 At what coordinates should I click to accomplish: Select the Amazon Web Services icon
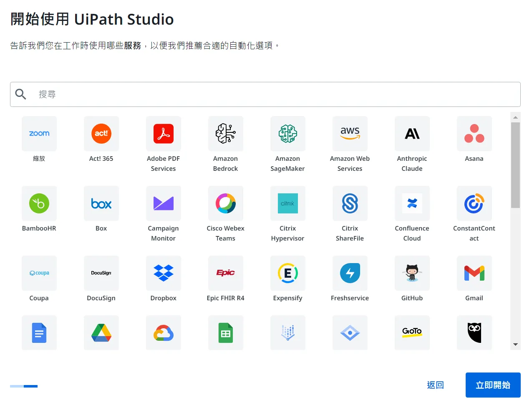click(350, 134)
